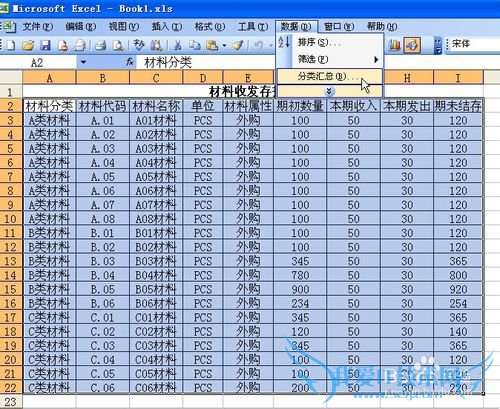Screen dimensions: 500x409
Task: Open the 格式 (Format) menu
Action: (210, 27)
